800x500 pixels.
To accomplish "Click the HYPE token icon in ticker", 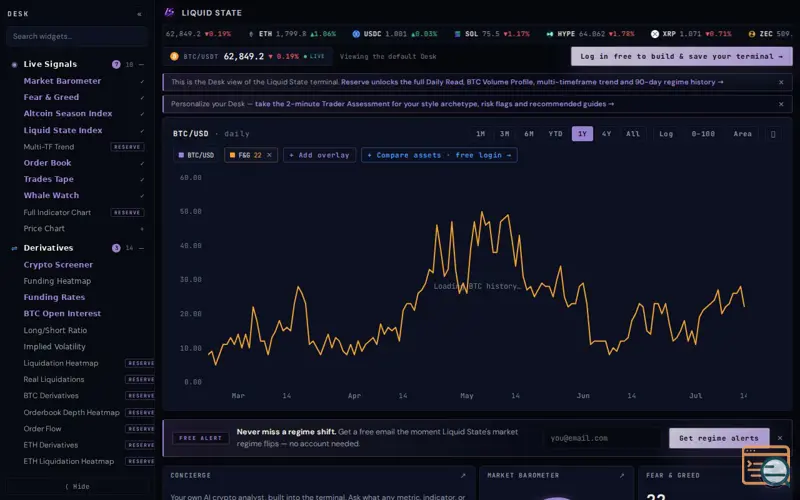I will tap(549, 34).
